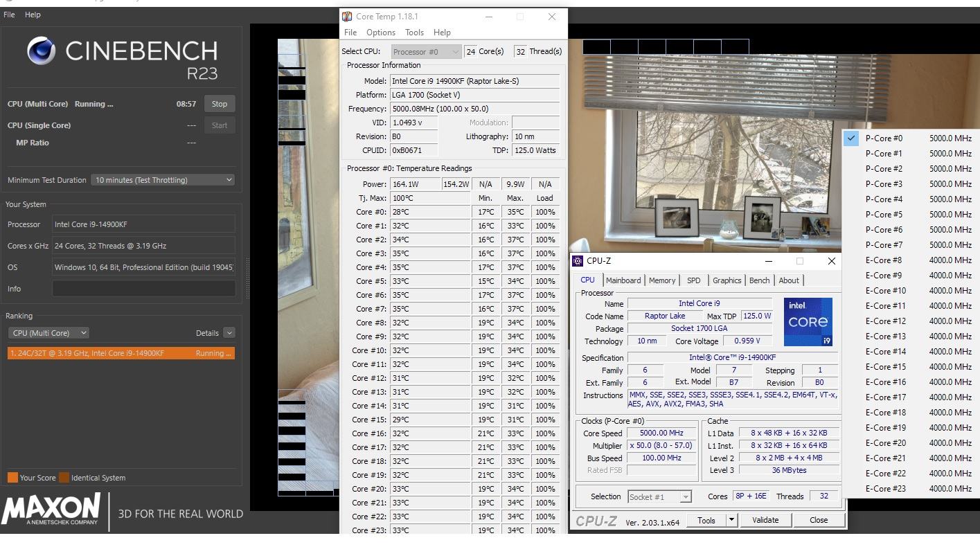Stop the Multi Core benchmark
This screenshot has width=980, height=556.
(x=220, y=104)
